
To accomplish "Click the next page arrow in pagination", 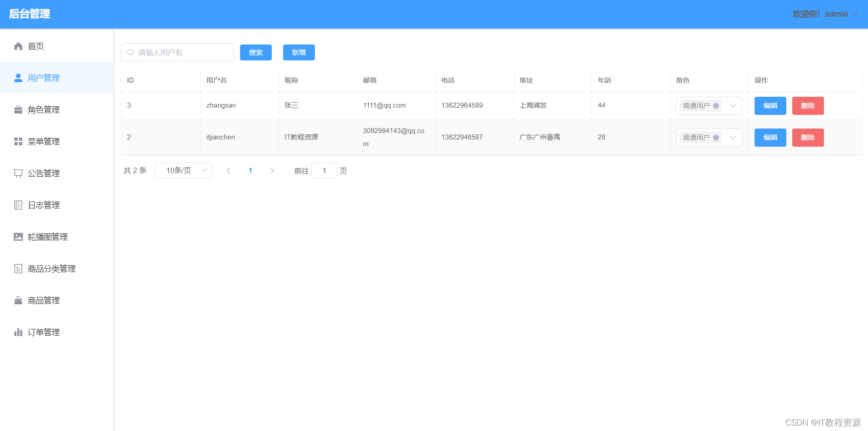I will click(x=272, y=170).
